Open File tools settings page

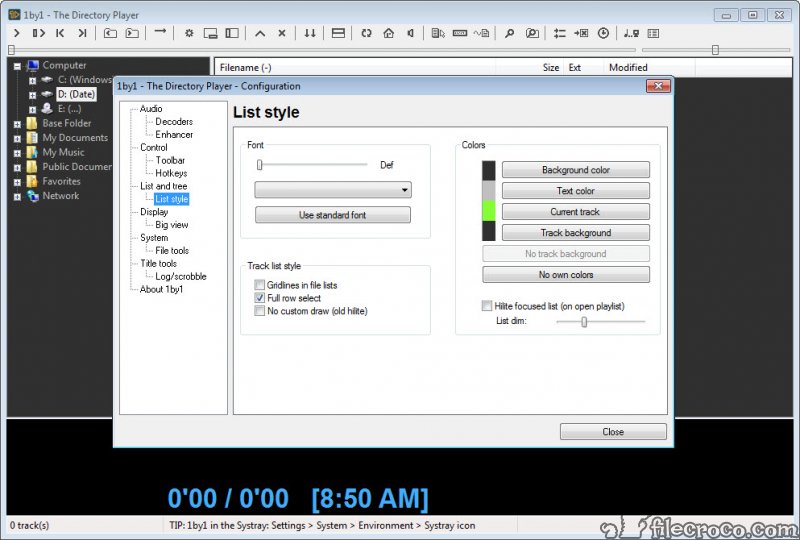(x=172, y=251)
